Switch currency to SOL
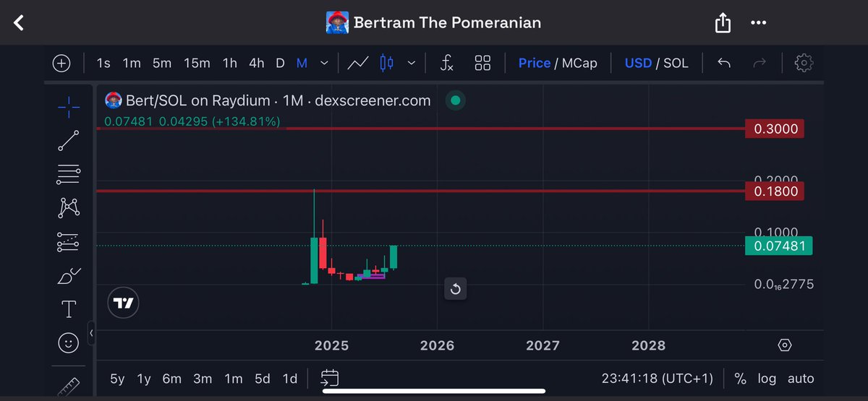The image size is (868, 401). tap(676, 63)
